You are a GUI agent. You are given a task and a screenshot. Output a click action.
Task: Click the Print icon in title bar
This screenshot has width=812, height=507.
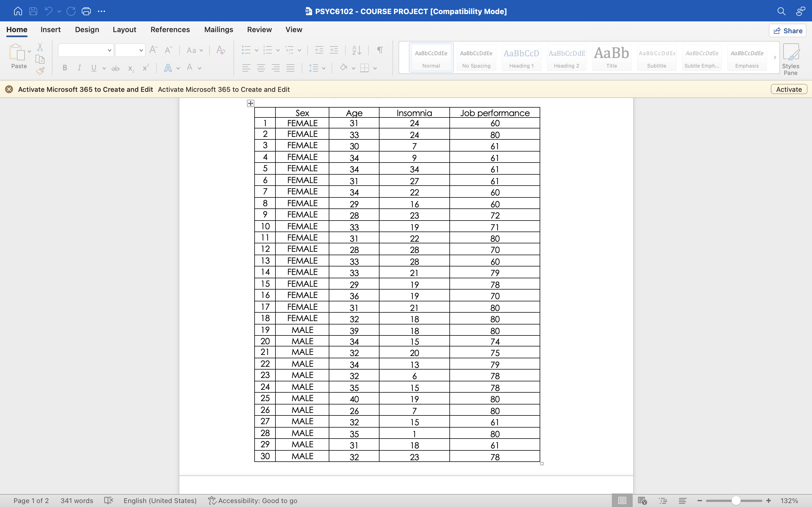click(86, 11)
